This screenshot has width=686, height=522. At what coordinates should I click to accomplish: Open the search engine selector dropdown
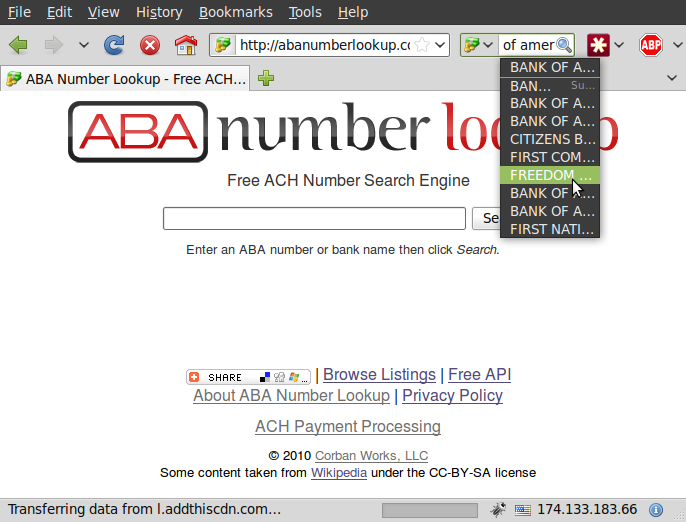coord(479,45)
